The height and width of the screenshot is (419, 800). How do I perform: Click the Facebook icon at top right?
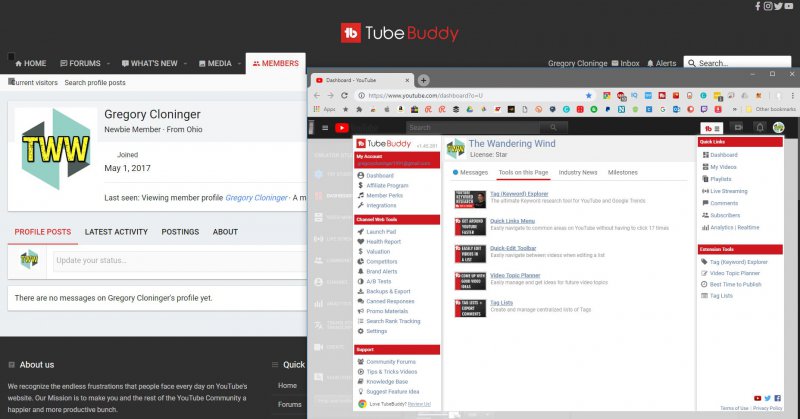pyautogui.click(x=757, y=6)
